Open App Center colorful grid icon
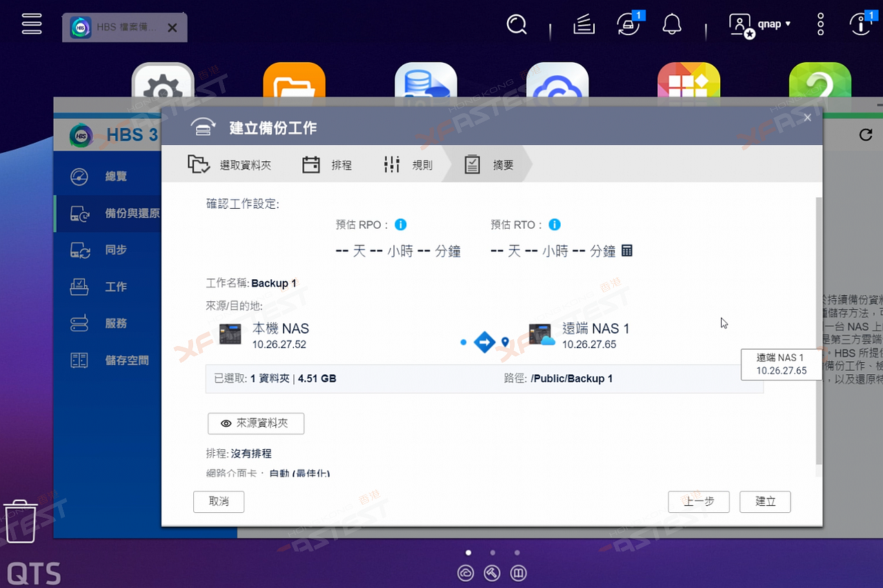The height and width of the screenshot is (588, 883). coord(689,83)
